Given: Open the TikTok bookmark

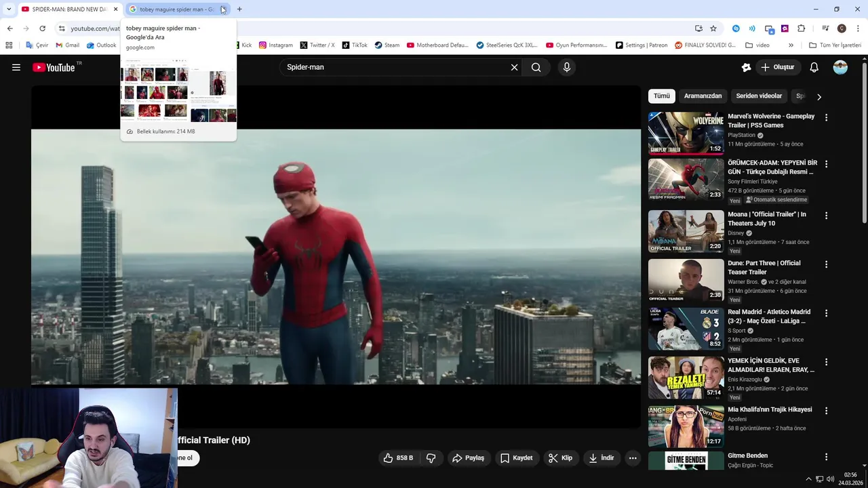Looking at the screenshot, I should click(x=355, y=45).
